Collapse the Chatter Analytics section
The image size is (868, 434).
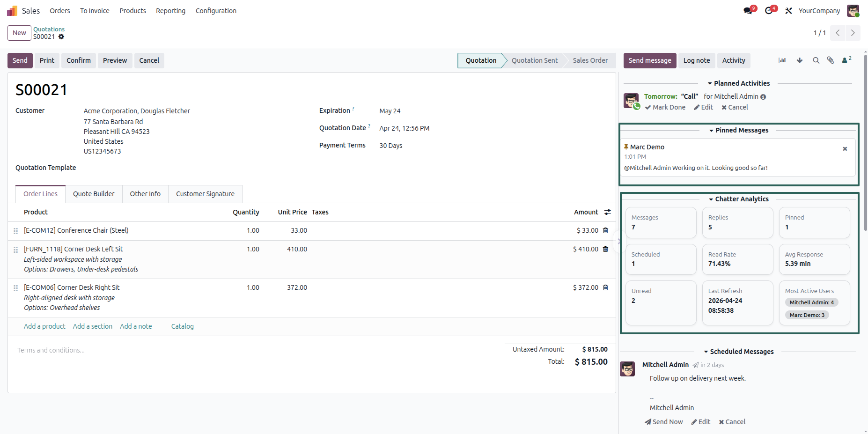pyautogui.click(x=738, y=199)
